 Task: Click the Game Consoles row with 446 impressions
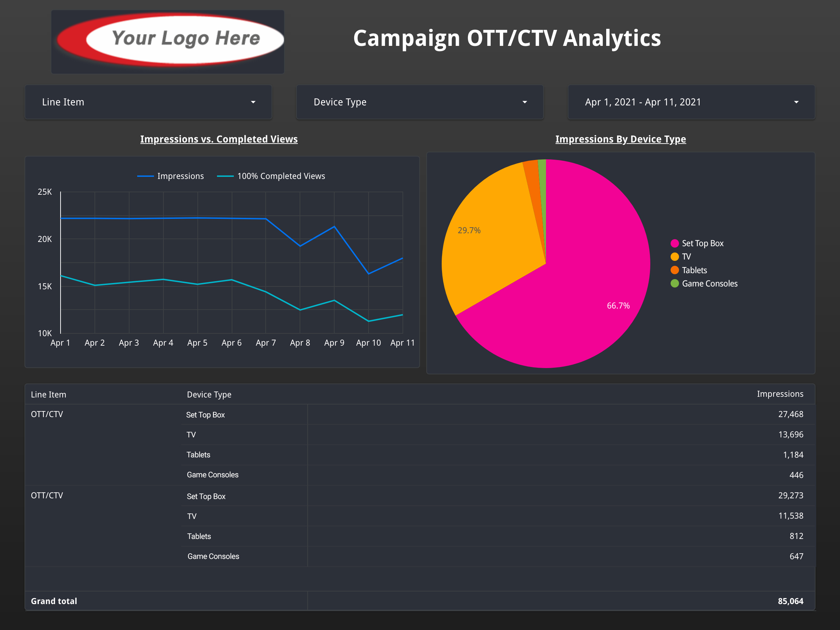(x=498, y=475)
